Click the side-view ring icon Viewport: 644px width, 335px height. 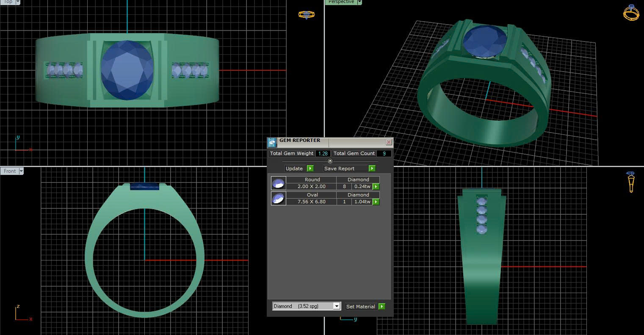[x=630, y=181]
